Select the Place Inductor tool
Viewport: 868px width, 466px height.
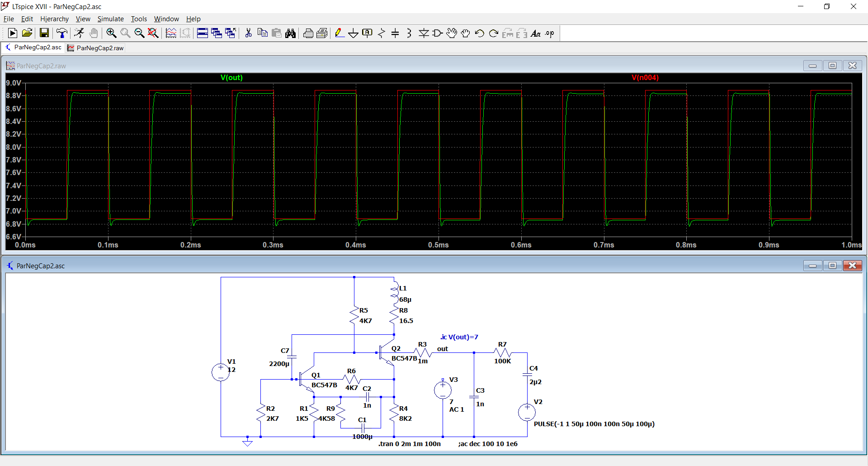coord(410,33)
